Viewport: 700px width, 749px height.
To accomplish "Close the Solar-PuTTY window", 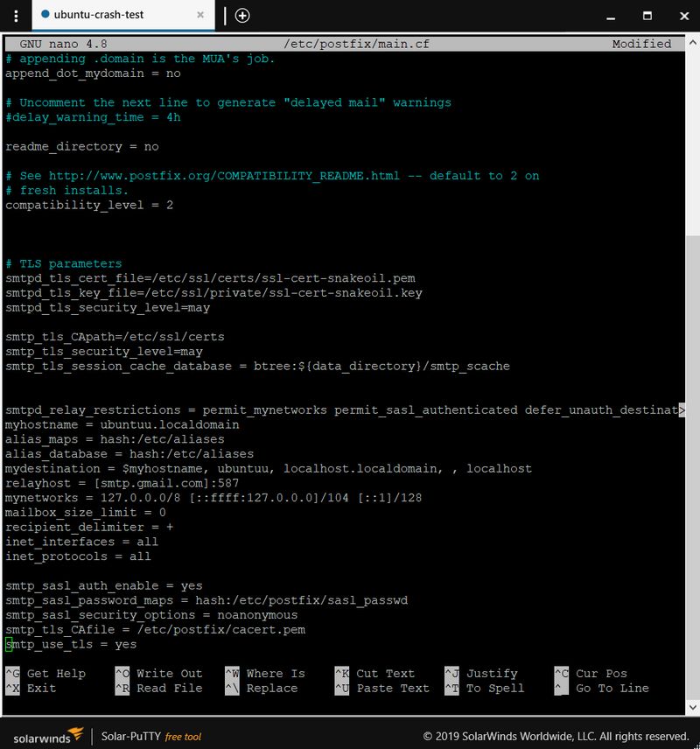I will pos(684,15).
